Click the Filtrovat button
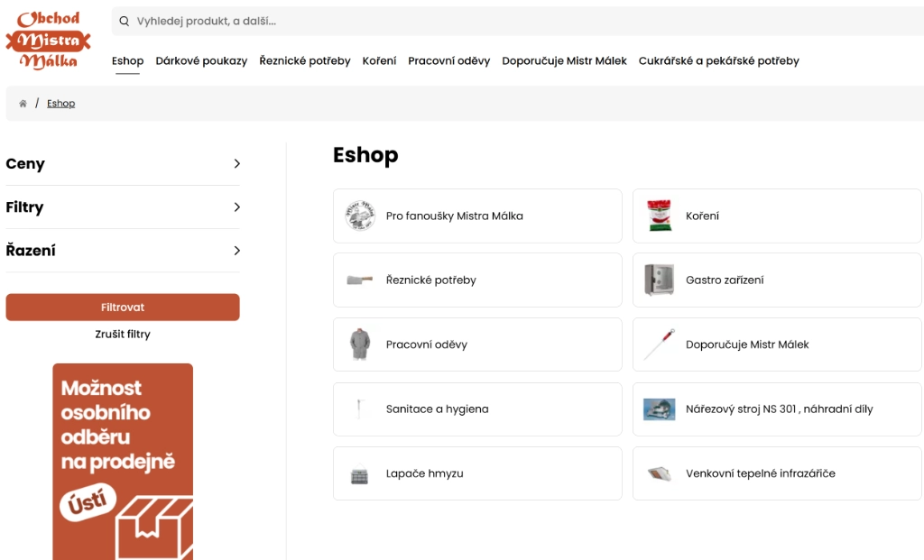Viewport: 924px width, 560px height. (123, 308)
